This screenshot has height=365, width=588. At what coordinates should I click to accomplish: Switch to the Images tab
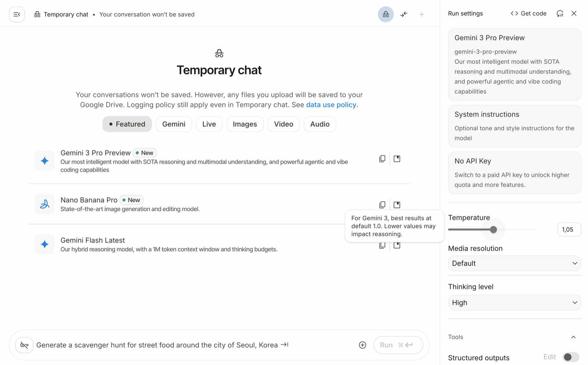[245, 124]
